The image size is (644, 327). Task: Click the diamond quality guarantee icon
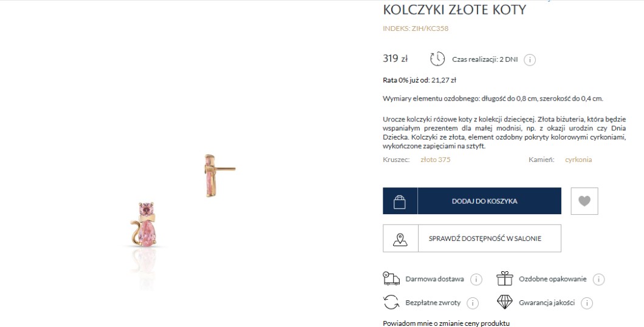[x=505, y=302]
